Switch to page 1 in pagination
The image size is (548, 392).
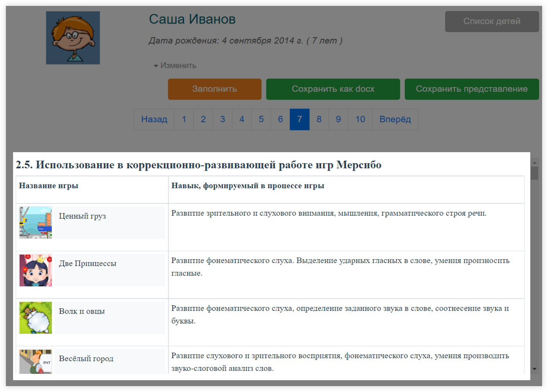coord(184,119)
